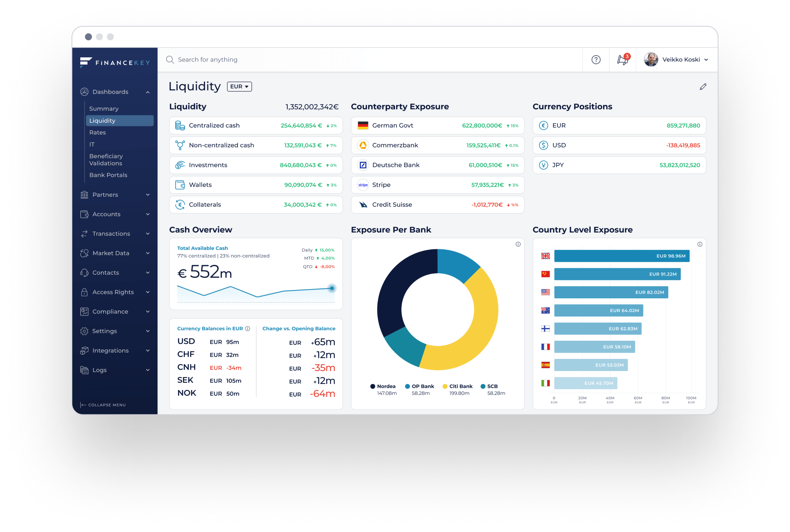
Task: Click the Non-centralized cash icon
Action: pos(180,145)
